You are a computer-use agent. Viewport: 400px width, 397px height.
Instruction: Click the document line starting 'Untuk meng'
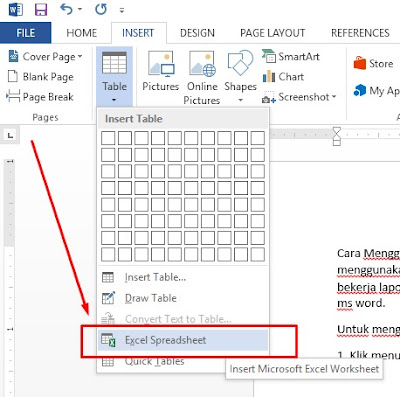pos(368,329)
